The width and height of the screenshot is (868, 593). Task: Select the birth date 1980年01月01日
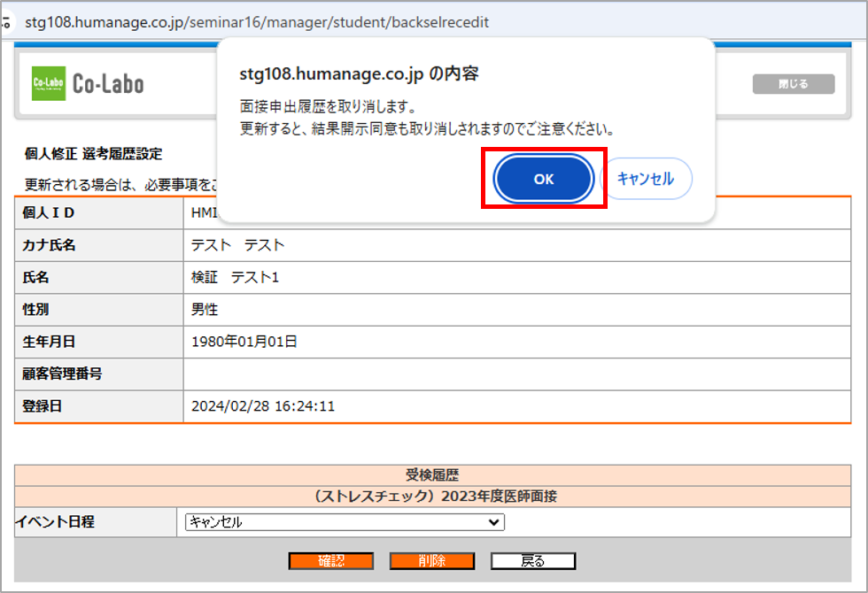pos(244,342)
